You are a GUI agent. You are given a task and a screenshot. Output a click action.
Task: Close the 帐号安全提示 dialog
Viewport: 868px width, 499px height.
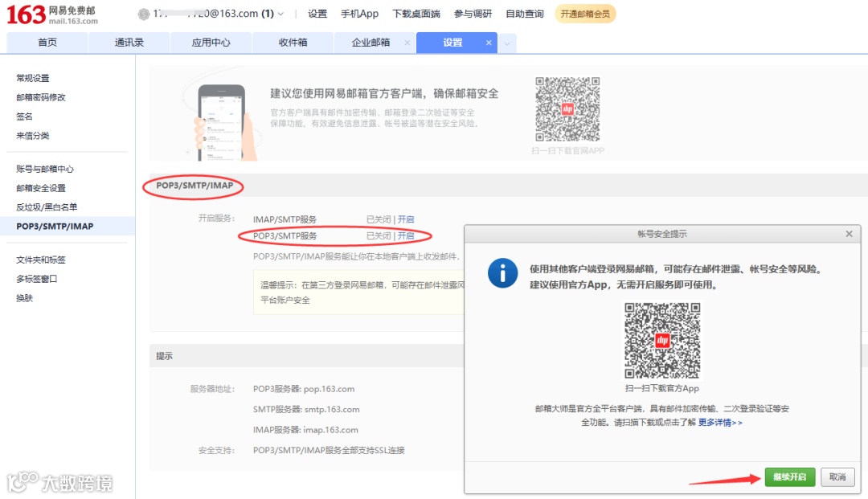pos(849,234)
